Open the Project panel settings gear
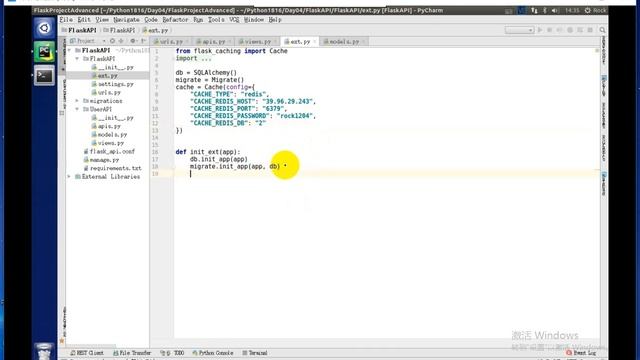This screenshot has width=640, height=360. click(x=133, y=41)
